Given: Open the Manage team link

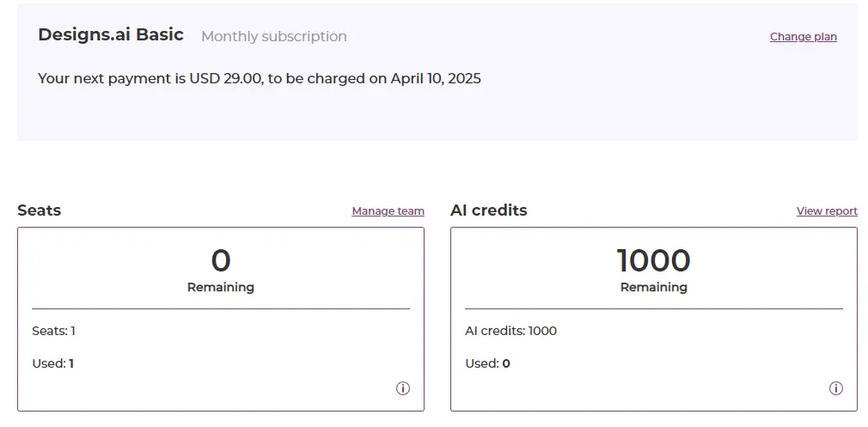Looking at the screenshot, I should (x=388, y=210).
